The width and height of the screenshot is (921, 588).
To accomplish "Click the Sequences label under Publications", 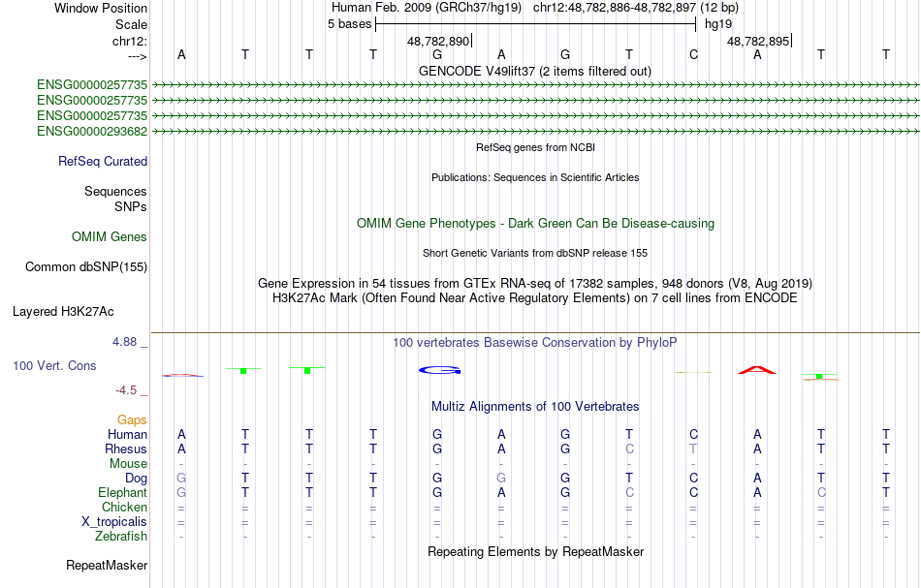I will (x=115, y=191).
